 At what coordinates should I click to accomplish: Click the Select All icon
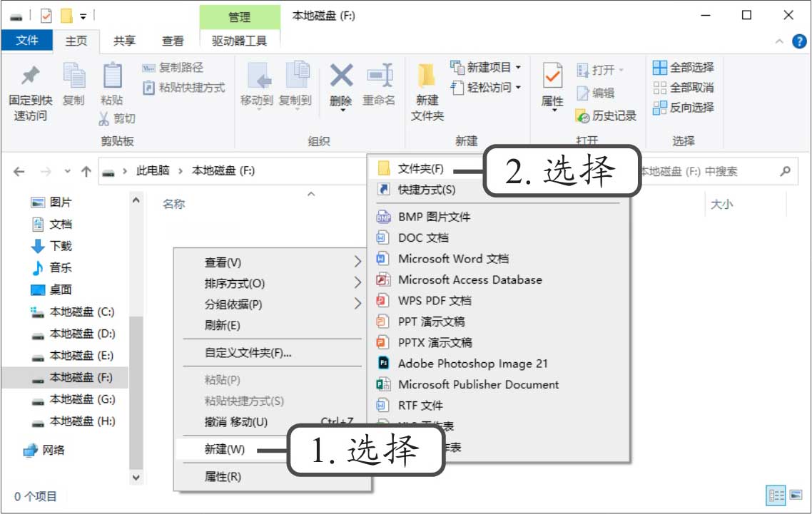click(x=660, y=67)
